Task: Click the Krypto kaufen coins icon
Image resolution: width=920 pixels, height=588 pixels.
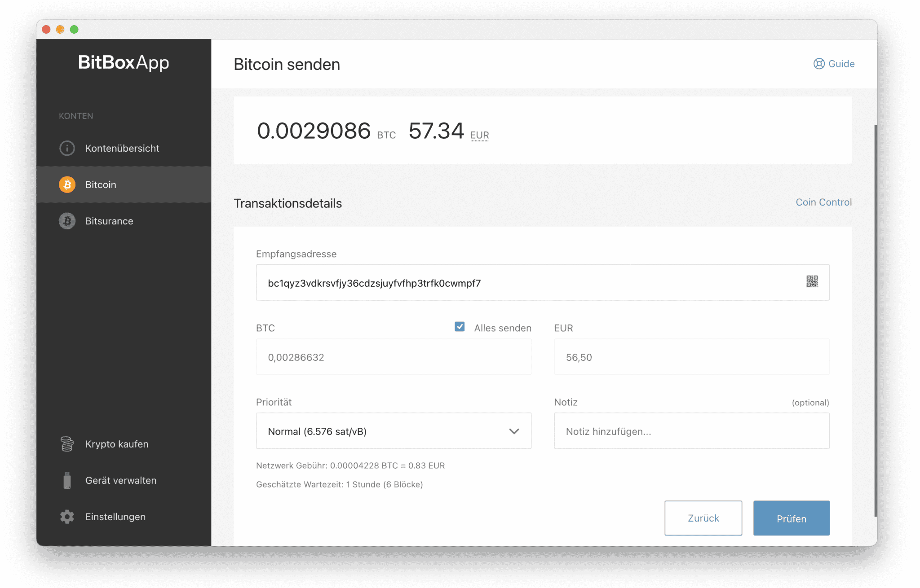Action: pyautogui.click(x=67, y=444)
